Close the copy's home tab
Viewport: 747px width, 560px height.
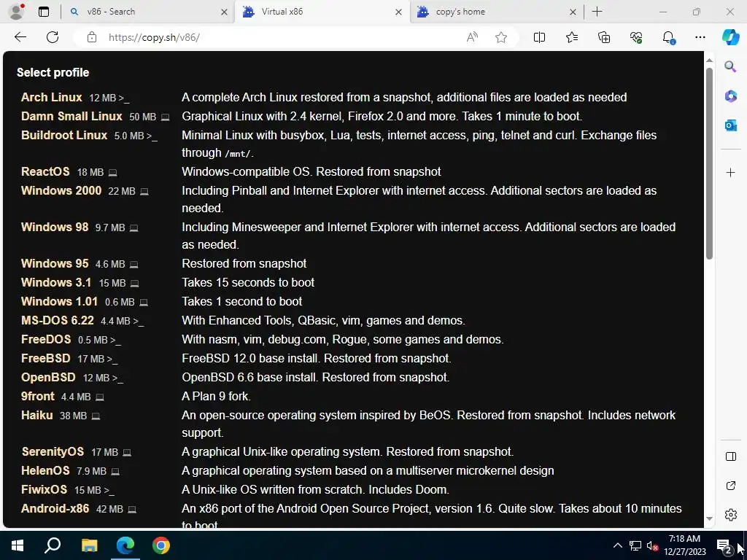tap(573, 12)
